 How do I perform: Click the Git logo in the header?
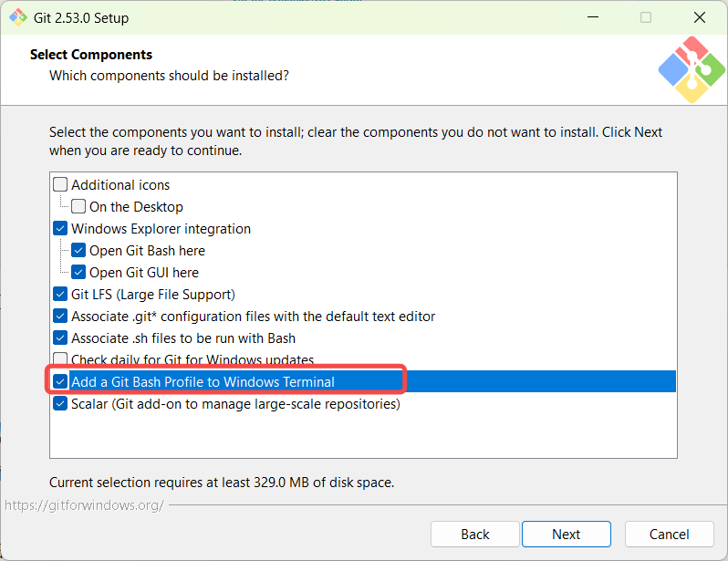point(692,68)
